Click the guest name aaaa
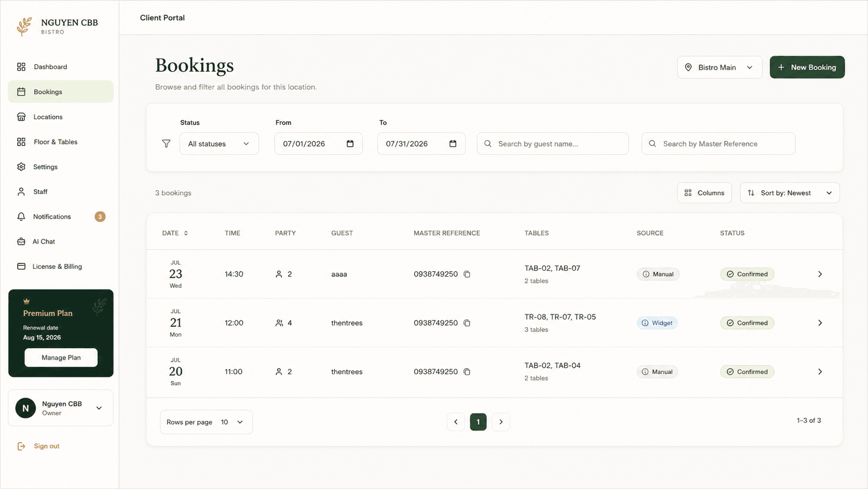The image size is (868, 489). pos(339,274)
